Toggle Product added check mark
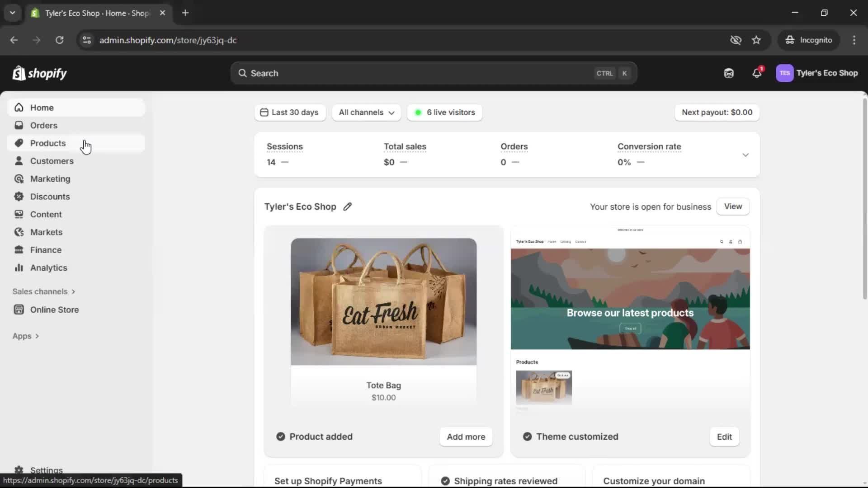Viewport: 868px width, 488px height. pyautogui.click(x=281, y=436)
